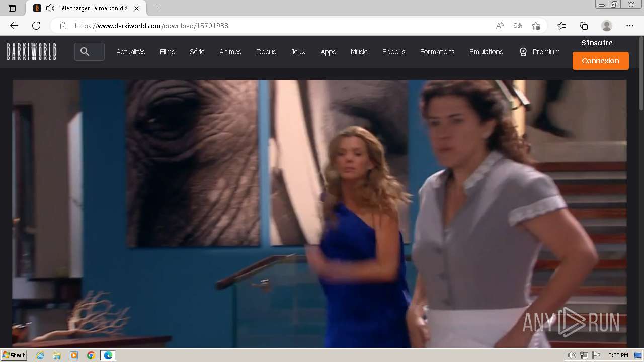The height and width of the screenshot is (362, 644).
Task: Open a new browser tab
Action: point(157,8)
